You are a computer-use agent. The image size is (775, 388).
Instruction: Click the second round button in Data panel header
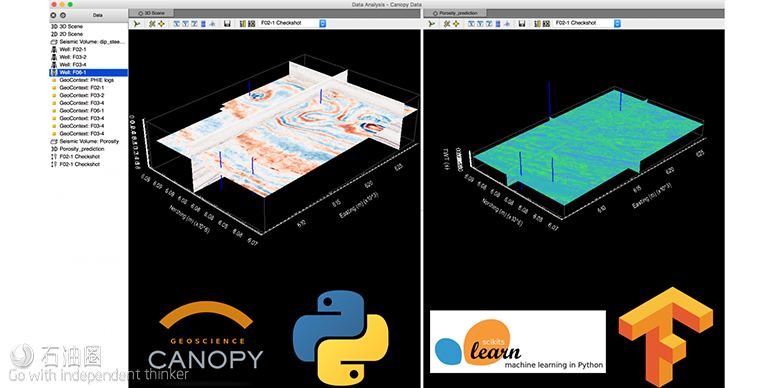pyautogui.click(x=62, y=15)
